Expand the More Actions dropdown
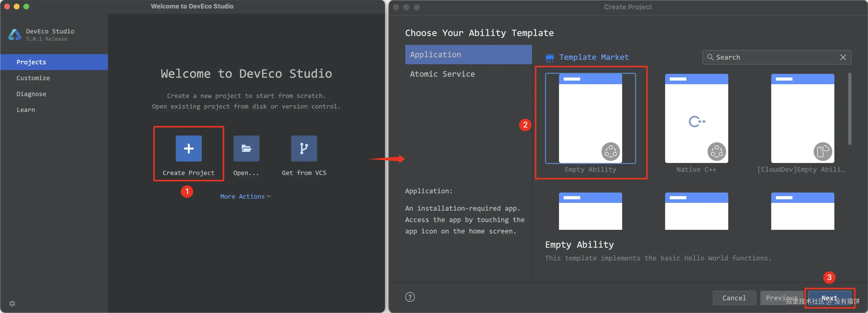The width and height of the screenshot is (868, 313). pos(245,196)
